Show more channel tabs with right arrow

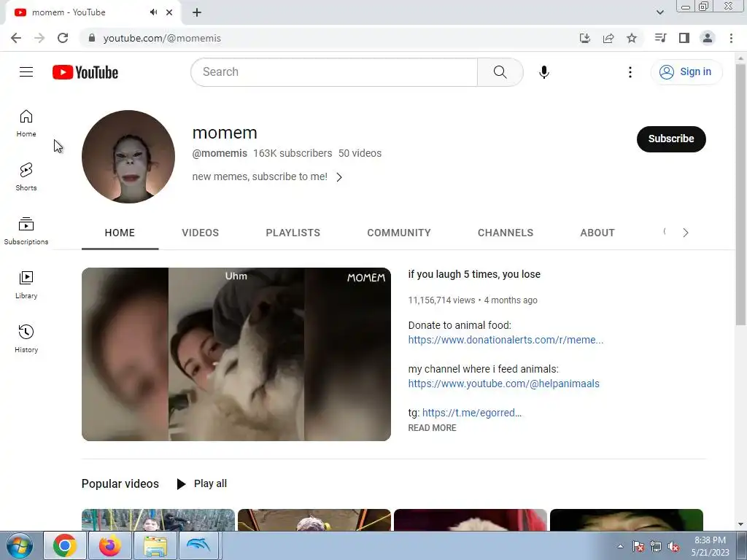click(x=685, y=233)
